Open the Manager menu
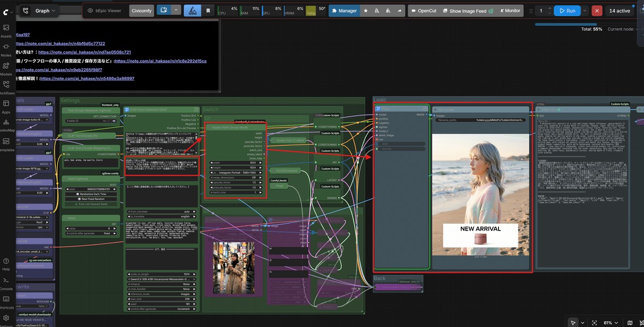Screen dimensions: 644x327 [343, 10]
